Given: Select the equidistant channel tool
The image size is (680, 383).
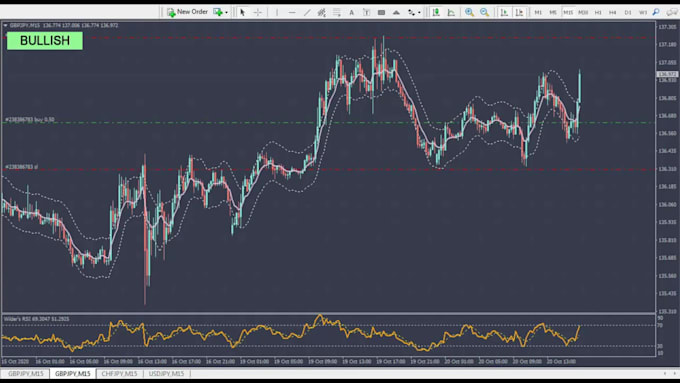Looking at the screenshot, I should tap(321, 13).
